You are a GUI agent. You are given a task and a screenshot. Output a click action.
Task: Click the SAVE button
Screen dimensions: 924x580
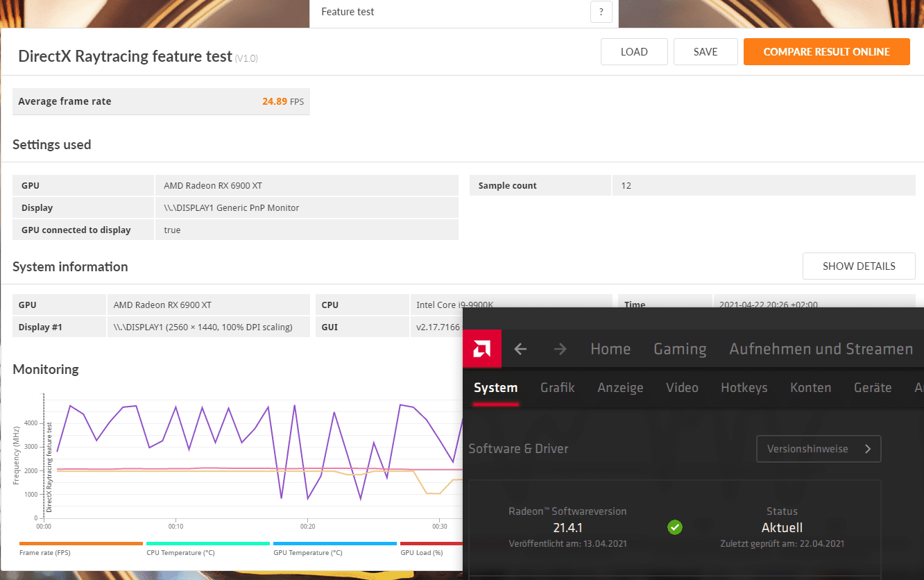705,52
